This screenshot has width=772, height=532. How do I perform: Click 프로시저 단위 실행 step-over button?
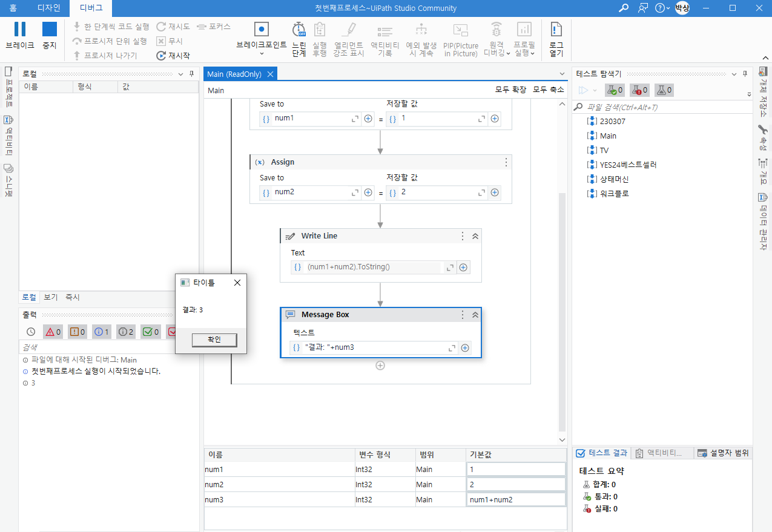[x=110, y=41]
